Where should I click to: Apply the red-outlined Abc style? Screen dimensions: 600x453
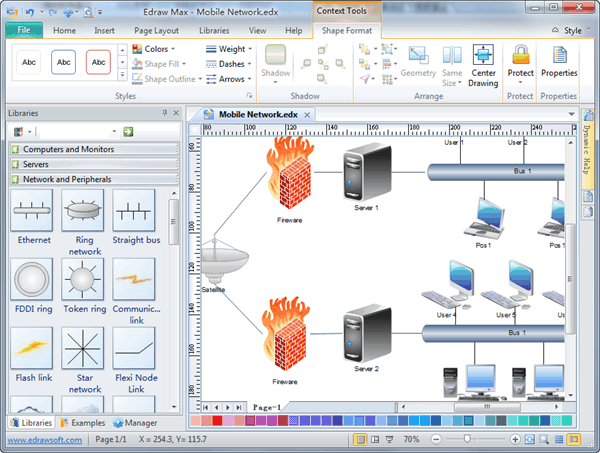[98, 62]
